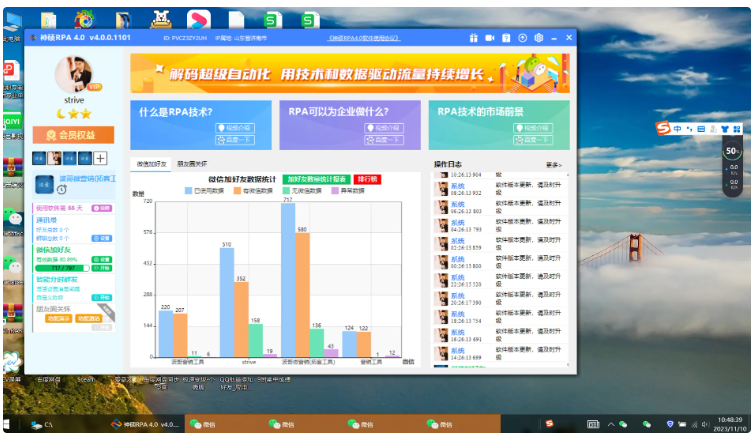Open the red 排行榜 ranking button
The height and width of the screenshot is (438, 754).
point(367,179)
